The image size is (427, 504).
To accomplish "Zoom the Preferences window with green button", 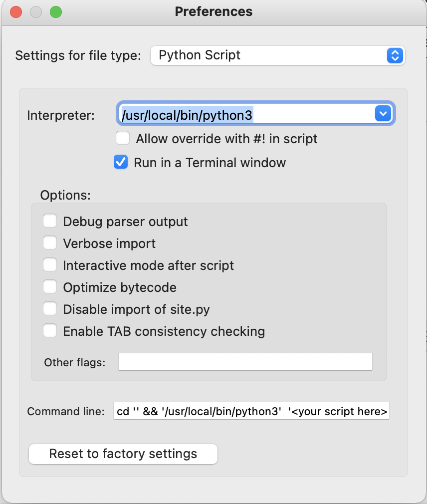I will [56, 11].
